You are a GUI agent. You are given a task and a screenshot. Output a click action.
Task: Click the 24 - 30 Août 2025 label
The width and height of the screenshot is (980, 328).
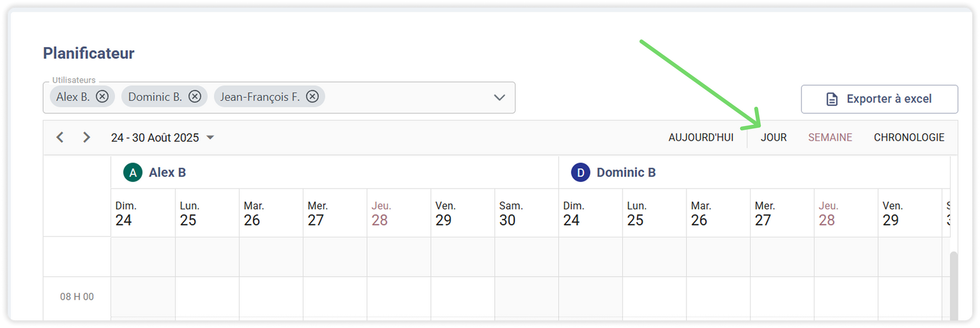coord(155,138)
